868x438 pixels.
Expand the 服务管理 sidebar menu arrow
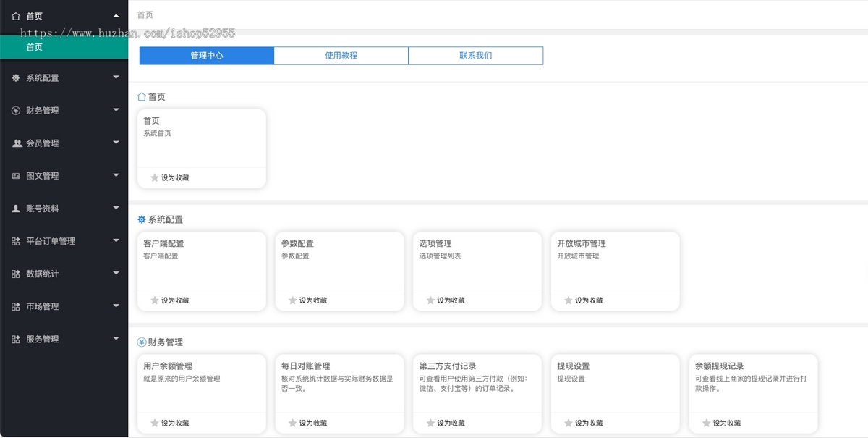click(116, 338)
